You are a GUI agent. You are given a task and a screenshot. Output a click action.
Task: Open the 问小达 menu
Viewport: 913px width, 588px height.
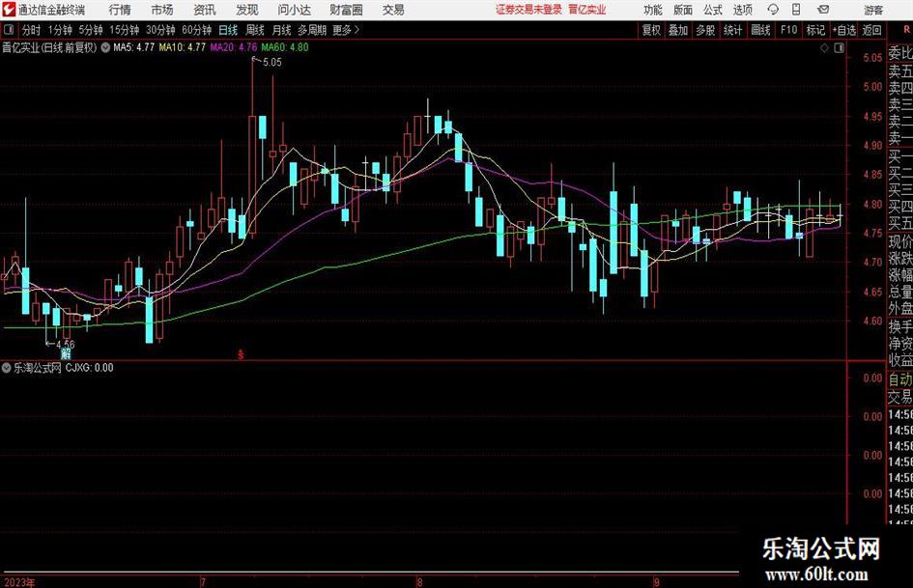pos(294,10)
